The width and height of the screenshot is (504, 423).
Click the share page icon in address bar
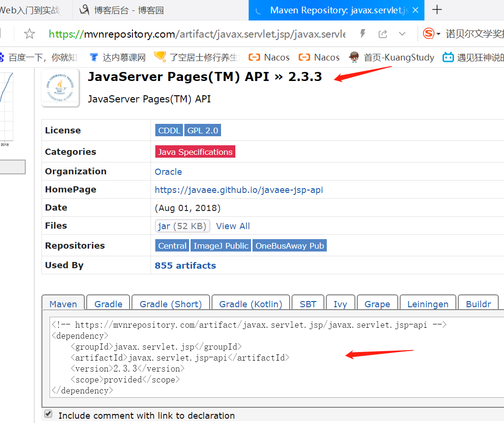click(x=383, y=34)
